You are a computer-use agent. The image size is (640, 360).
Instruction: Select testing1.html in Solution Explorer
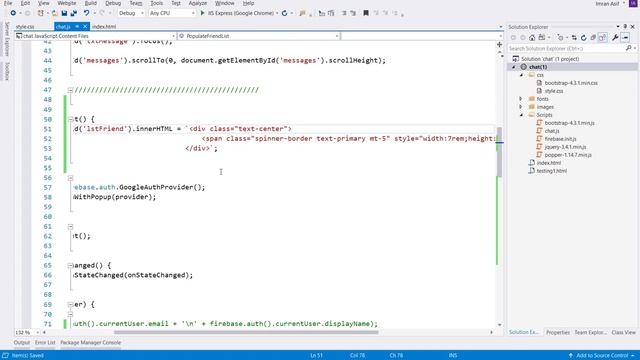pos(551,171)
